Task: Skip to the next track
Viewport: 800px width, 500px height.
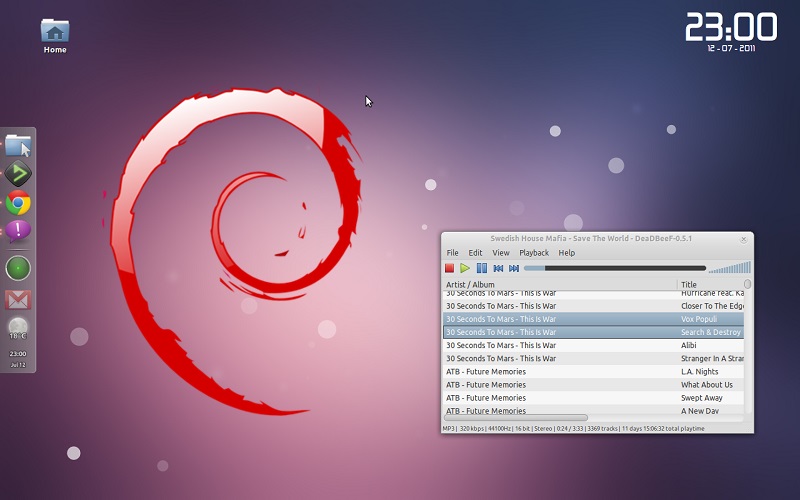Action: pos(514,268)
